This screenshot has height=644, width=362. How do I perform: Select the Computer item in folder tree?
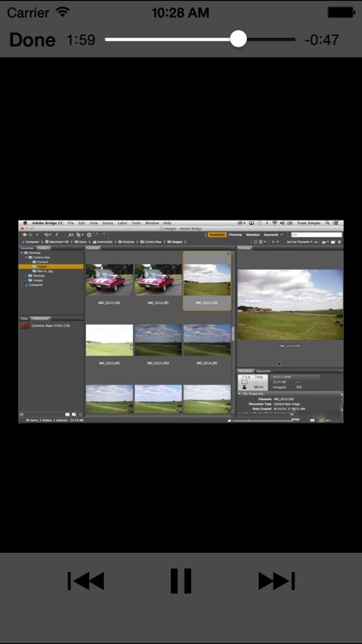pyautogui.click(x=35, y=284)
